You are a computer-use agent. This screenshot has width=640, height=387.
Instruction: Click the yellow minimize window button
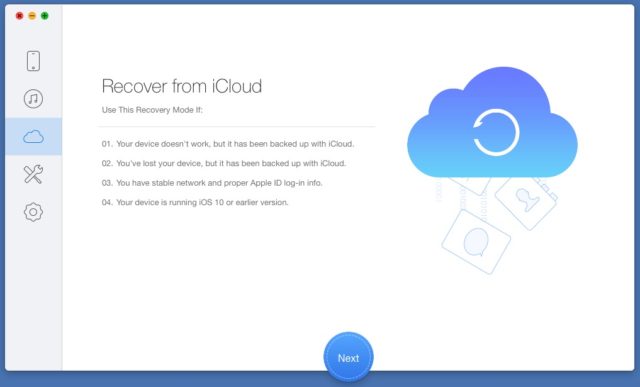pyautogui.click(x=32, y=16)
